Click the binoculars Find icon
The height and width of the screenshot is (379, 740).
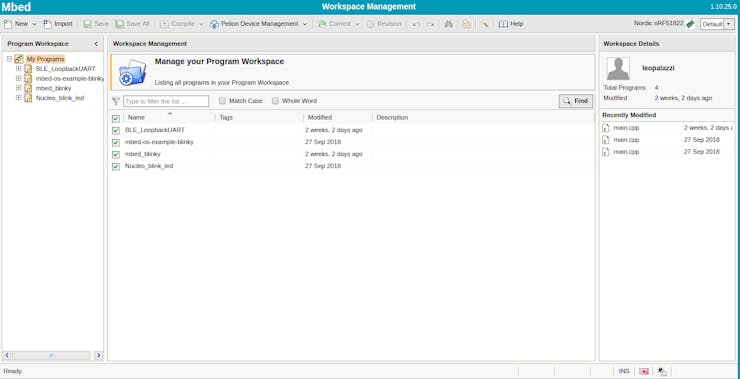pos(449,24)
